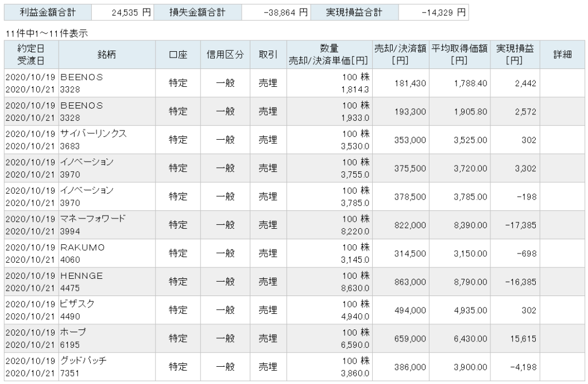Click the 口座 column header
588x384 pixels.
[x=178, y=55]
